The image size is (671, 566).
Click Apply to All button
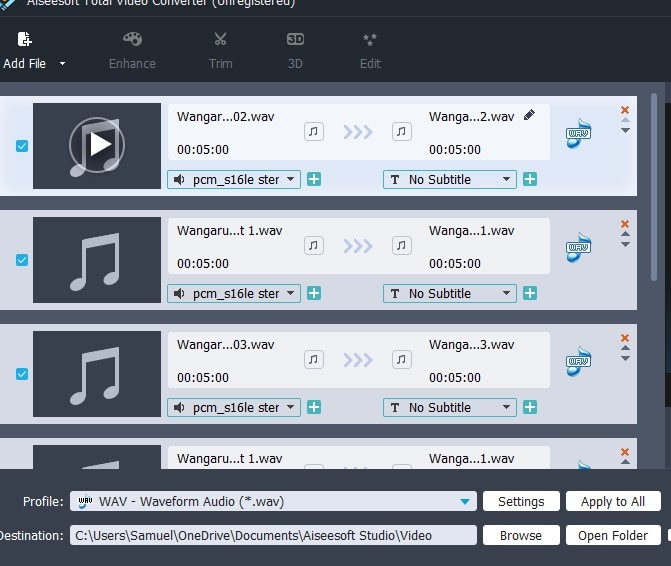pyautogui.click(x=613, y=501)
